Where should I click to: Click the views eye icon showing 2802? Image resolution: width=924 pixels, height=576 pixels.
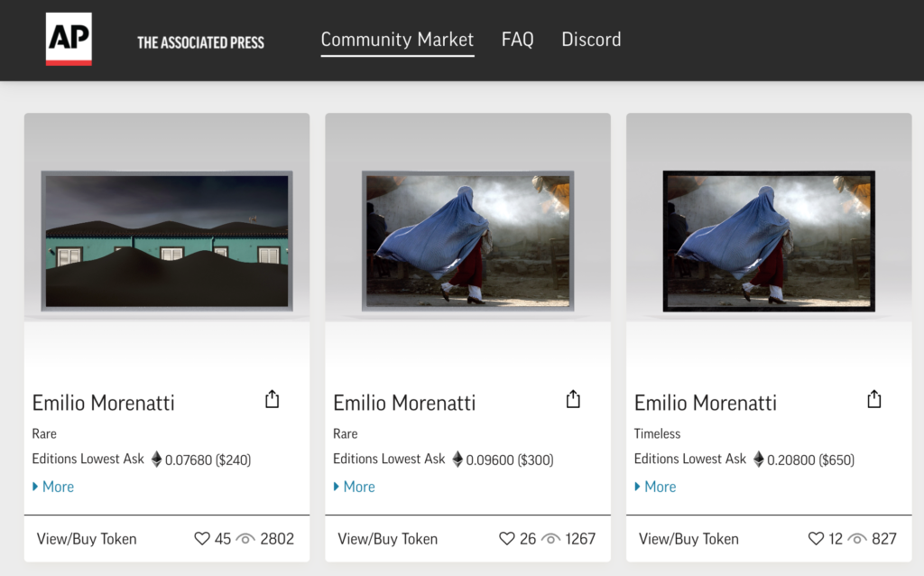pos(245,539)
